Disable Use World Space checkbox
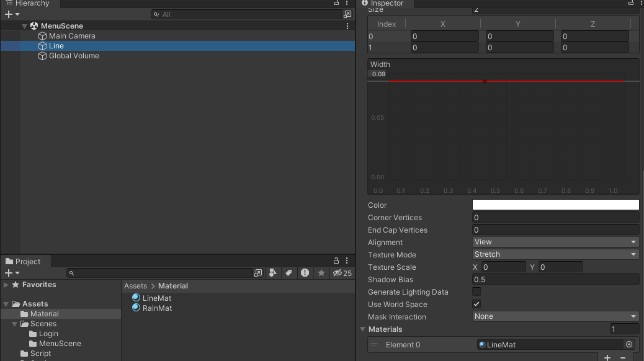The width and height of the screenshot is (644, 361). point(476,304)
